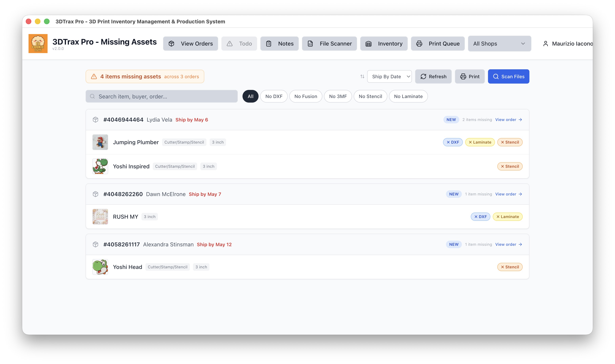The width and height of the screenshot is (615, 364).
Task: View order link for Dawn McElrone
Action: tap(509, 194)
